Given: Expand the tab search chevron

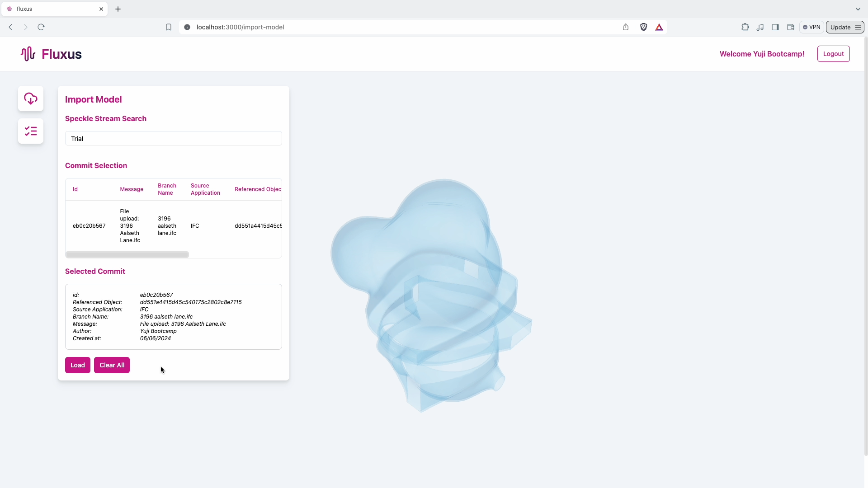Looking at the screenshot, I should [x=858, y=9].
